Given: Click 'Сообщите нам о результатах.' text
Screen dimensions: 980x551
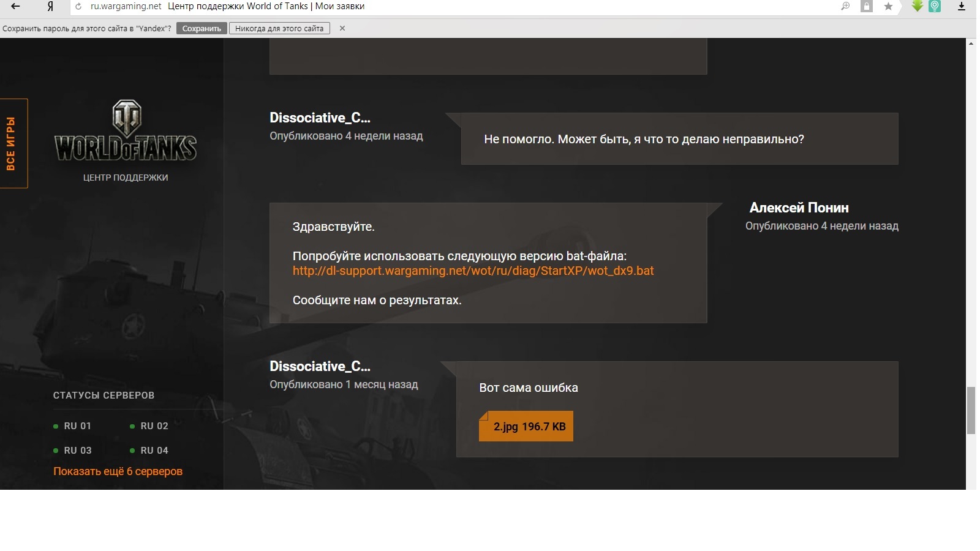Looking at the screenshot, I should tap(377, 300).
